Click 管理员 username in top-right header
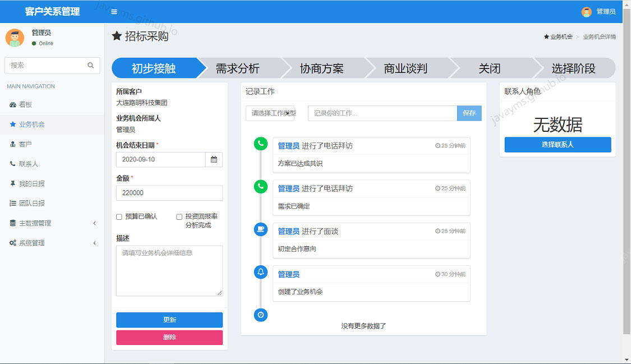631x364 pixels. click(x=606, y=12)
